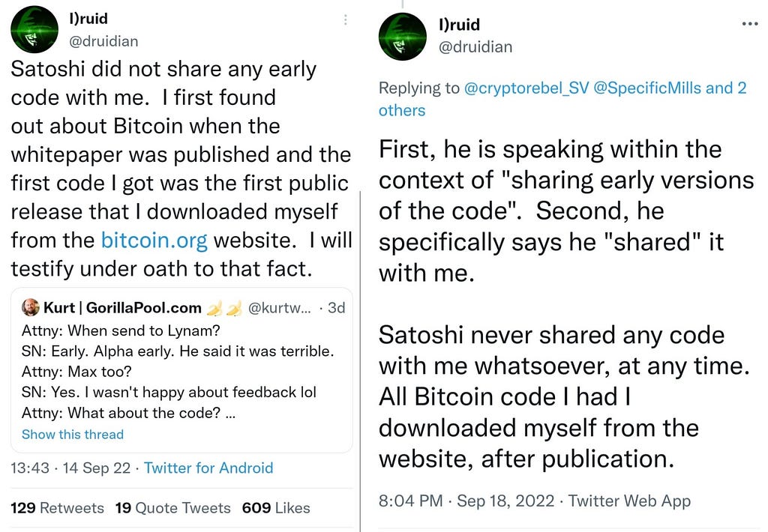Click the 8:04 PM Sep 18, 2022 timestamp
The image size is (768, 532).
tap(466, 501)
